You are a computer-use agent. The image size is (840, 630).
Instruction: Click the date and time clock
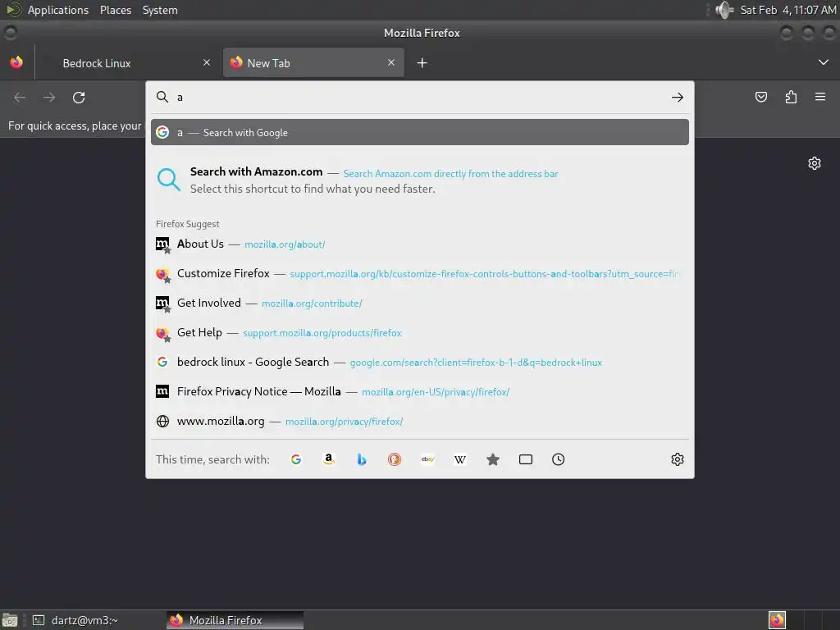[x=788, y=10]
